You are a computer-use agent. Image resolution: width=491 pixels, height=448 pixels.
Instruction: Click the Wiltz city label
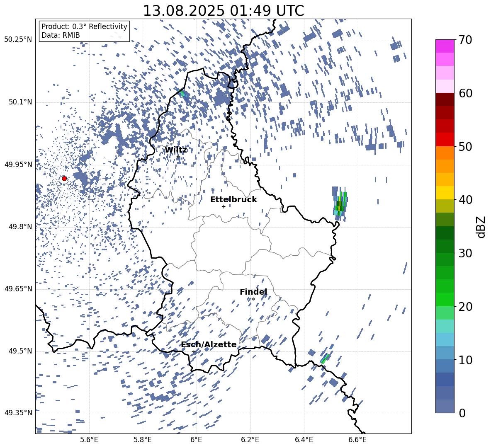click(176, 150)
